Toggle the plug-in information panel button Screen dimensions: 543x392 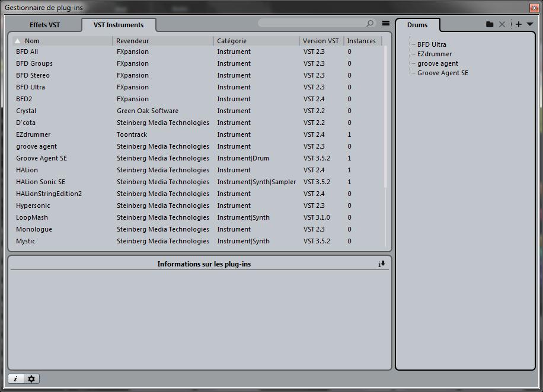[x=16, y=379]
